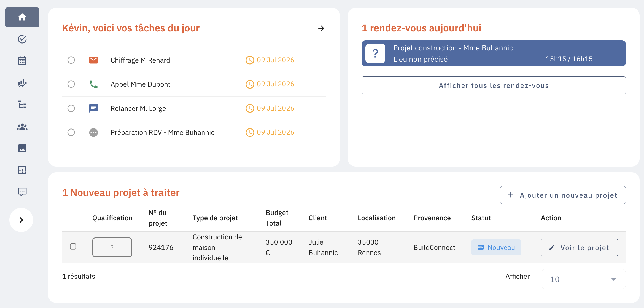Click the clock icon on Relancer M. Lorge row
This screenshot has width=644, height=308.
coord(250,108)
